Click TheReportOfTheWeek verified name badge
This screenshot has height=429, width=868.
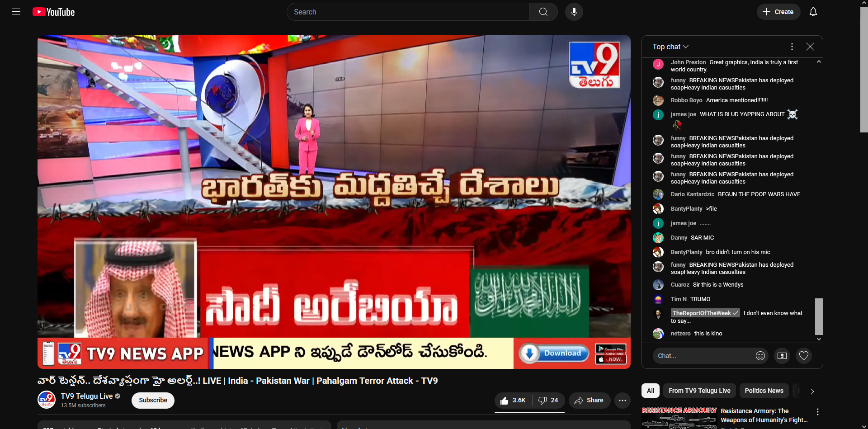[x=705, y=313]
